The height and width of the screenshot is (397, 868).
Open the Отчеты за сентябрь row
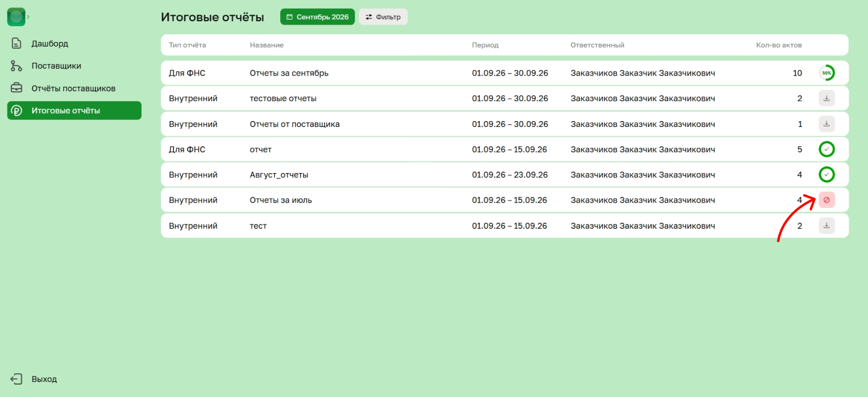point(505,73)
